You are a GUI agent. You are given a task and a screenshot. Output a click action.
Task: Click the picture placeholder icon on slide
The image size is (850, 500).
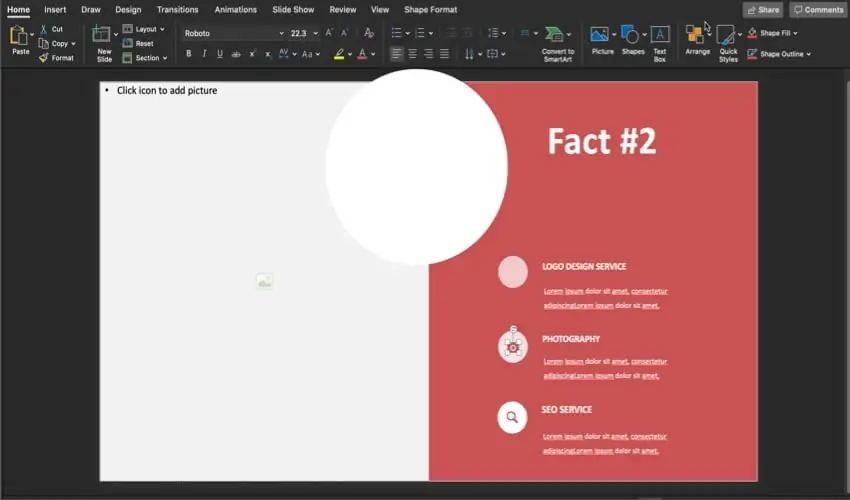[264, 282]
